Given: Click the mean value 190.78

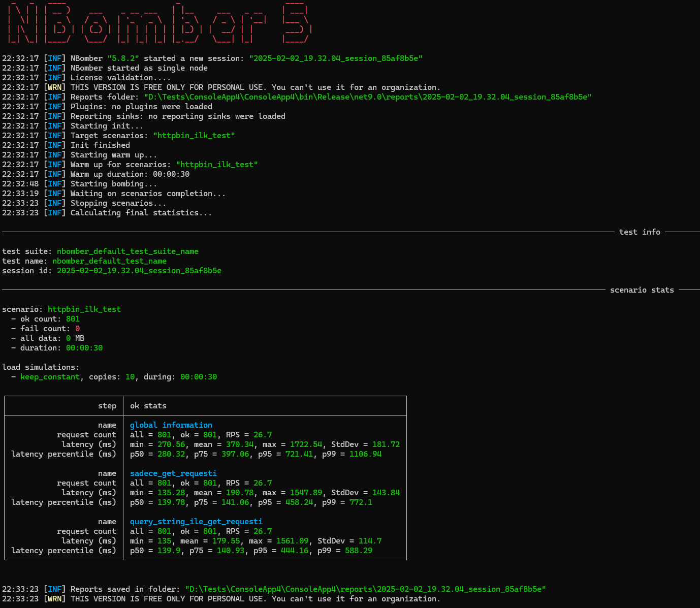Looking at the screenshot, I should point(240,493).
